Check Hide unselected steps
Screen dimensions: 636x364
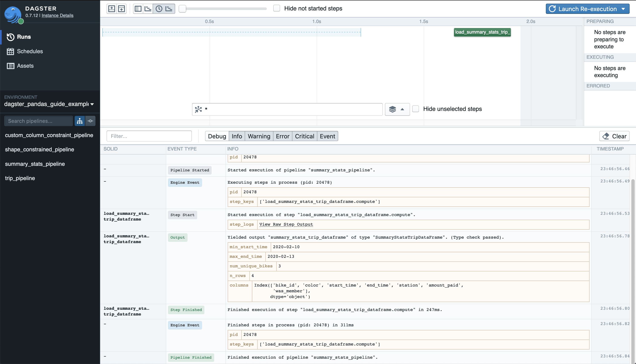[415, 109]
